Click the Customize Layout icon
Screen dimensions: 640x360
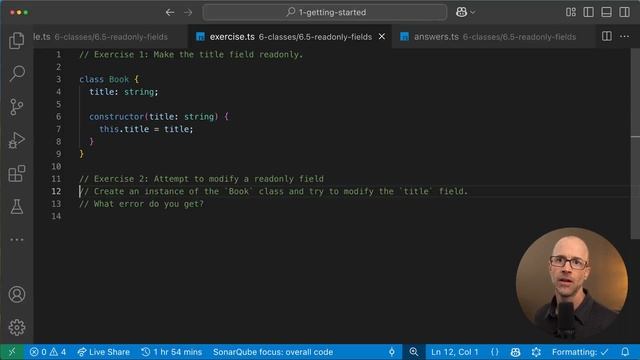pyautogui.click(x=571, y=12)
